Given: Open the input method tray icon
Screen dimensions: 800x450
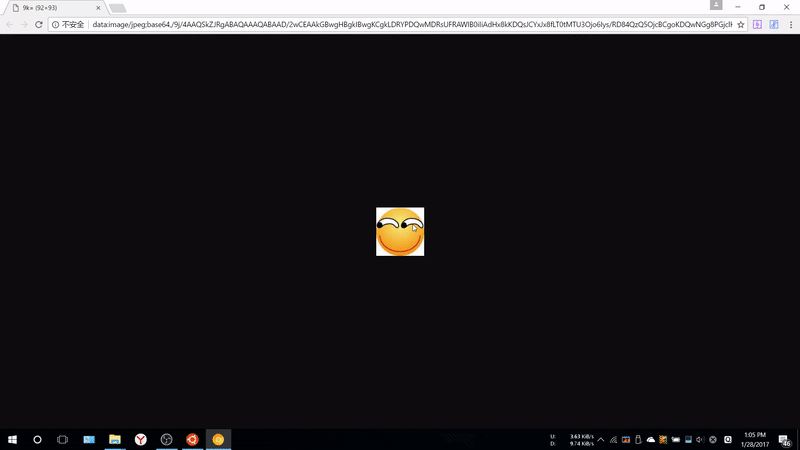Looking at the screenshot, I should click(728, 440).
